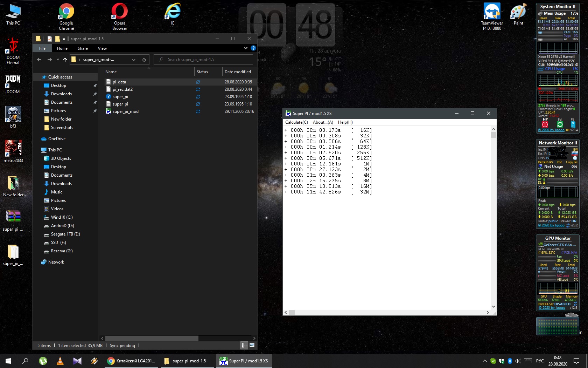Viewport: 588px width, 368px height.
Task: Go forward in the Explorer window
Action: [x=50, y=60]
